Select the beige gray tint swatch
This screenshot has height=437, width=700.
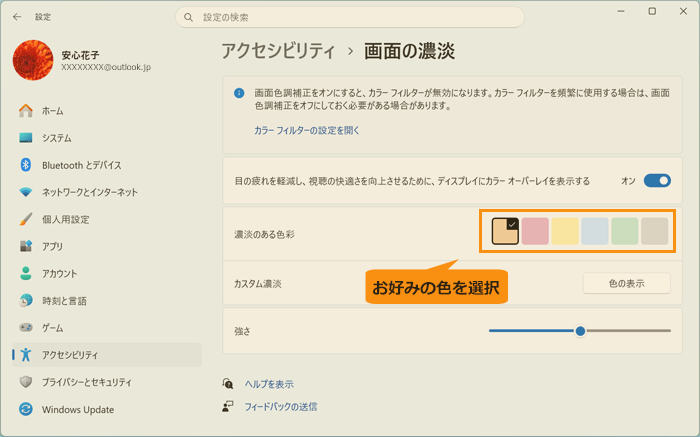click(x=654, y=231)
